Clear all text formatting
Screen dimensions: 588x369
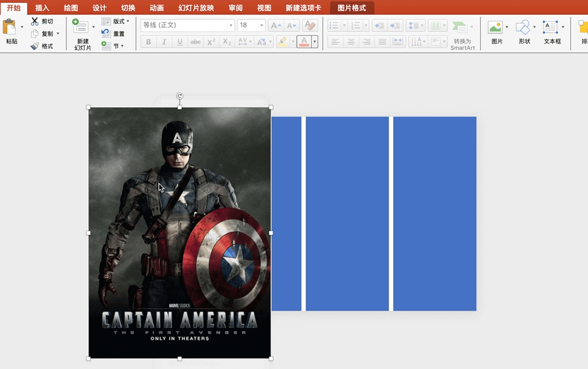pyautogui.click(x=310, y=26)
